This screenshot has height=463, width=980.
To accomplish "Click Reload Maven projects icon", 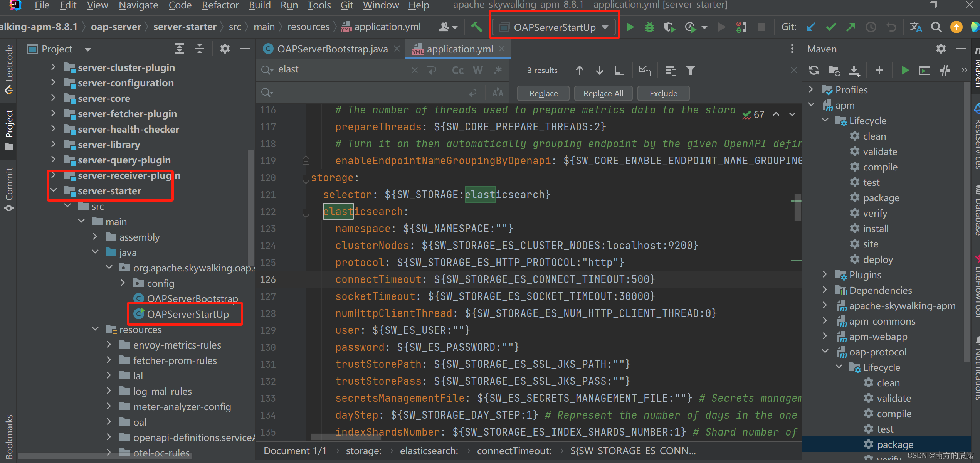I will 814,70.
